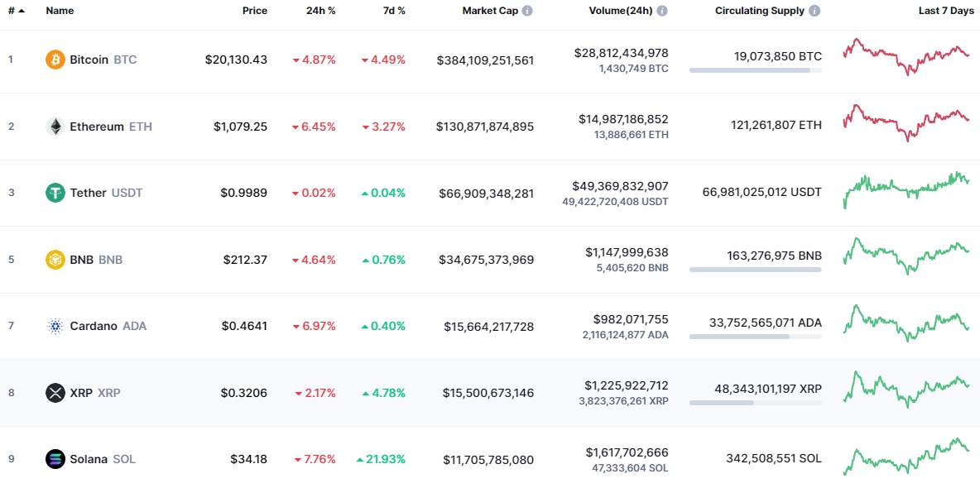Open the Solana coin page link
The height and width of the screenshot is (488, 980).
90,459
